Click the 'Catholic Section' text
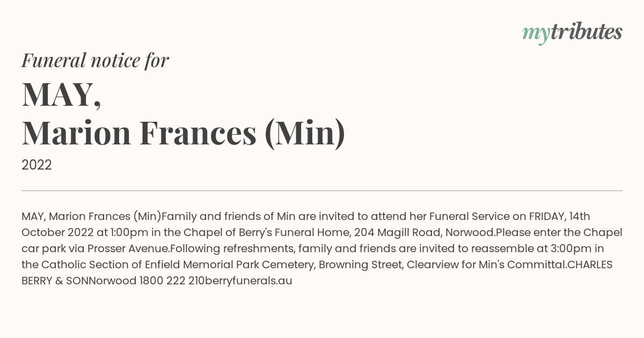644x338 pixels. pyautogui.click(x=85, y=264)
